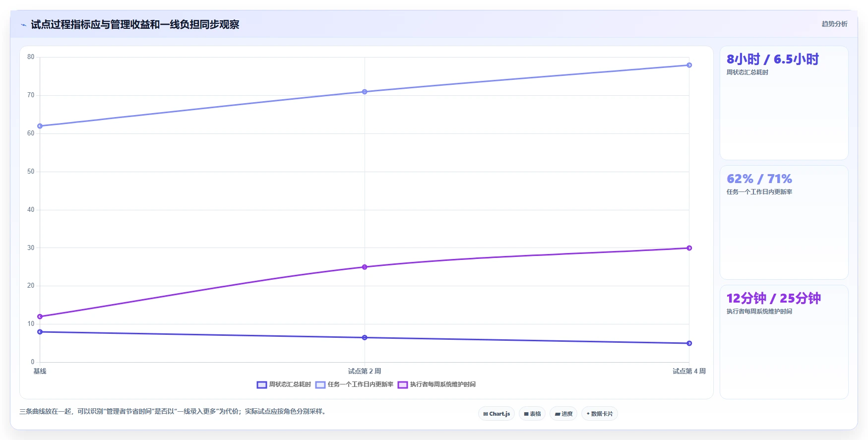Click the slide title 试点过程指标应与管理收益
The width and height of the screenshot is (868, 440).
[135, 25]
